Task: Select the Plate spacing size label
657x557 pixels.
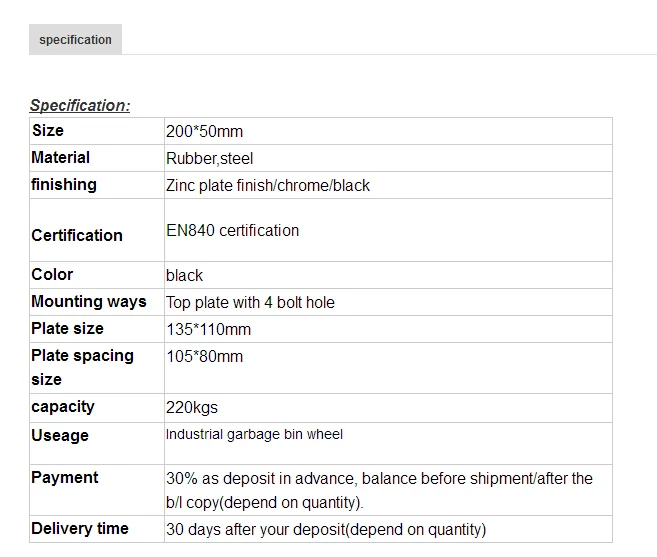Action: (x=82, y=367)
